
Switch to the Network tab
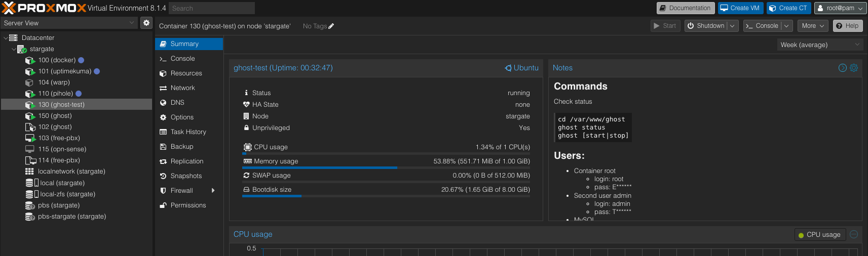[182, 88]
